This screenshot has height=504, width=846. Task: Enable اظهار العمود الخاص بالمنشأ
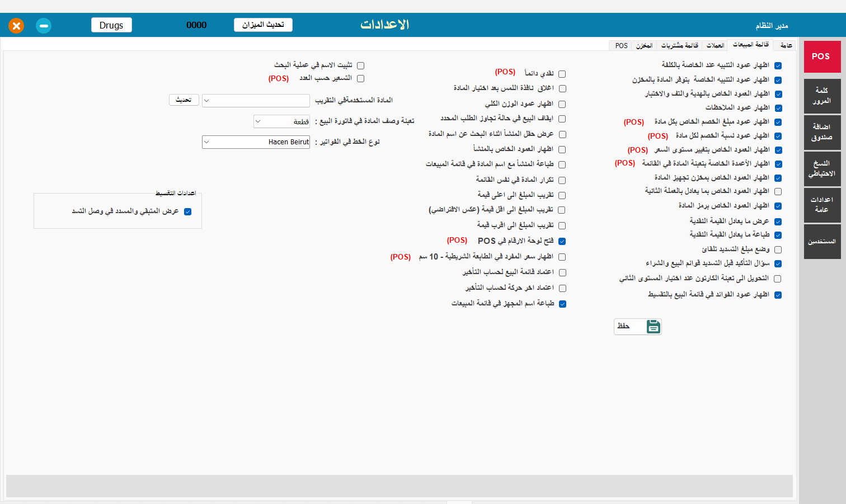pos(562,149)
